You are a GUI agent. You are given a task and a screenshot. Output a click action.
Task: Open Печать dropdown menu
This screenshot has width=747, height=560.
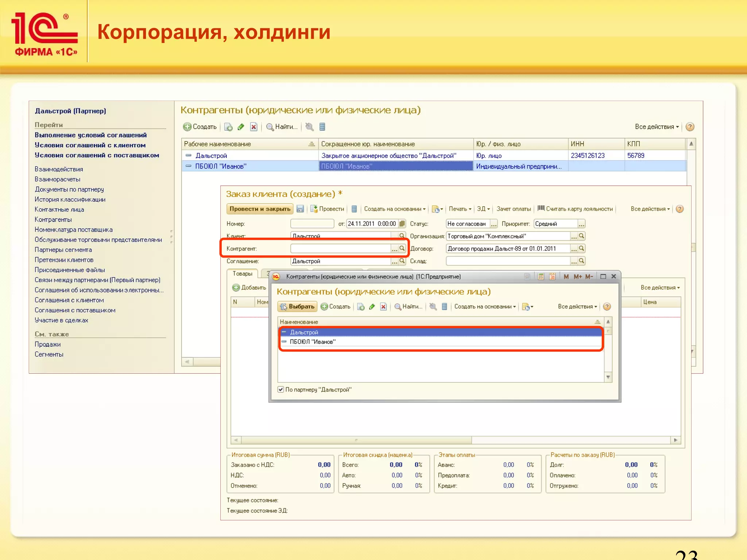[x=460, y=209]
